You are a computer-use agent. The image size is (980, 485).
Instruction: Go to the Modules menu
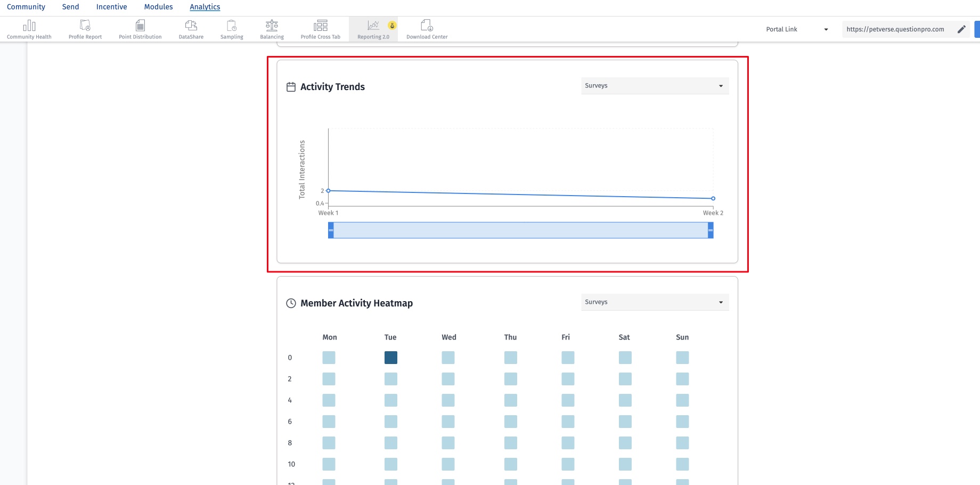(x=158, y=7)
